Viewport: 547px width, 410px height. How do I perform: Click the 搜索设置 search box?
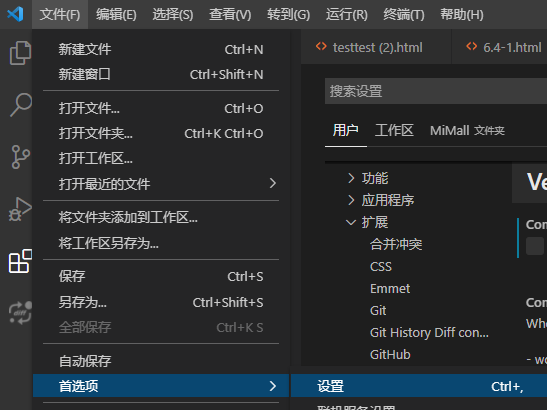(436, 91)
